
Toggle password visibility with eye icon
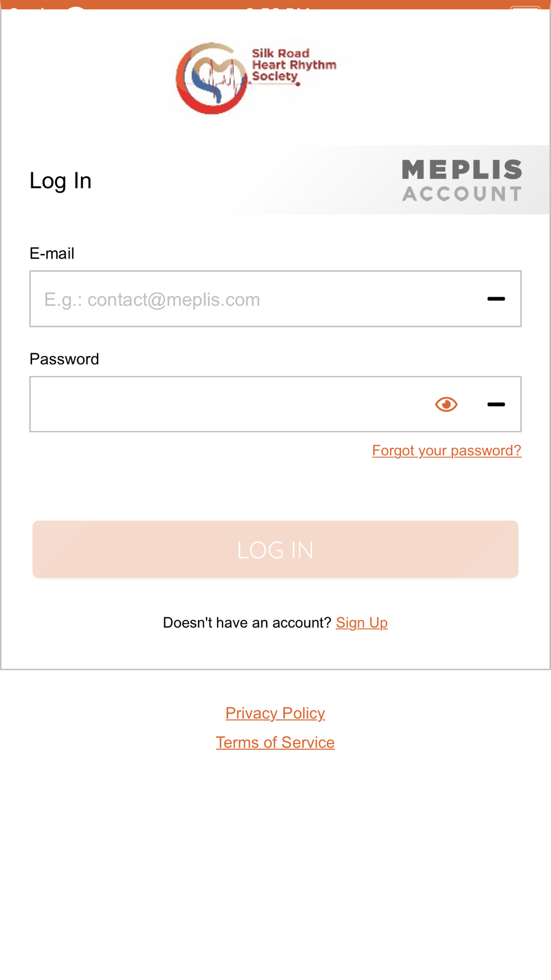[446, 405]
